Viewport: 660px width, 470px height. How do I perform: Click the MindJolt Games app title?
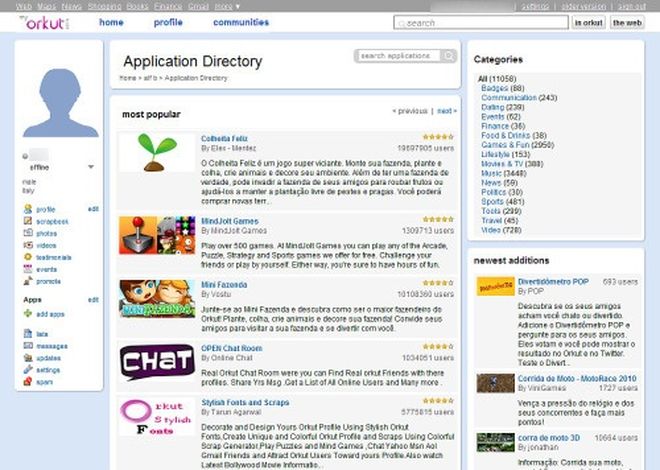(229, 221)
